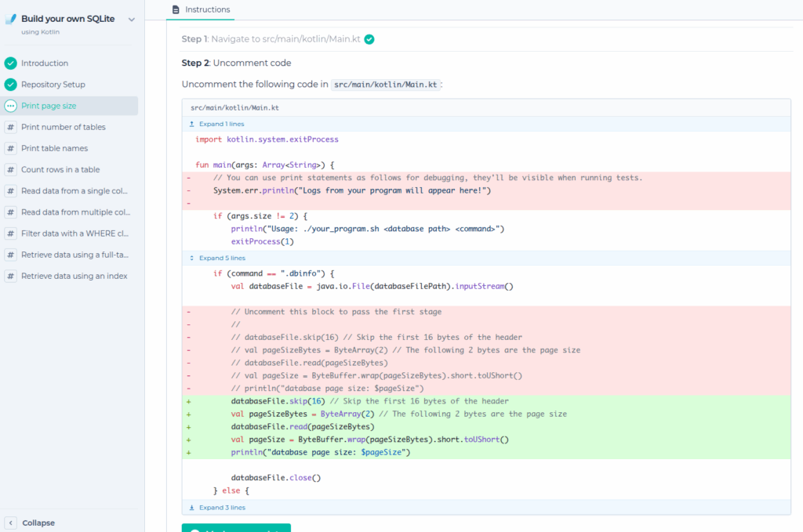Collapse the sidebar via Collapse label
803x532 pixels.
tap(38, 523)
